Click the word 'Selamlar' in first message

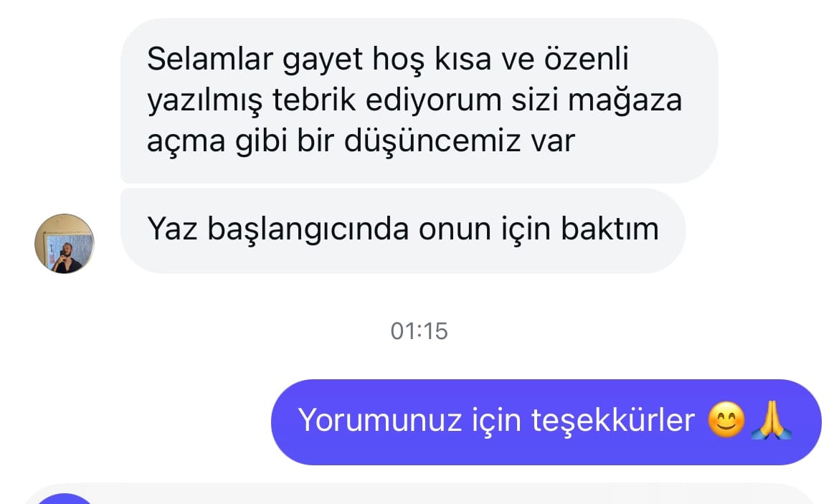click(209, 59)
